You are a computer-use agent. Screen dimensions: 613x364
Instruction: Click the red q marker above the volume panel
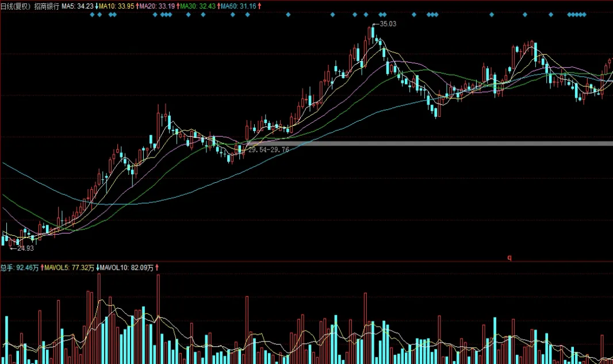pyautogui.click(x=508, y=258)
